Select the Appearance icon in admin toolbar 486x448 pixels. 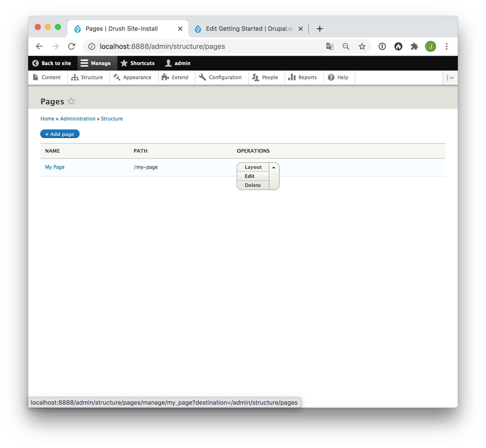(117, 77)
